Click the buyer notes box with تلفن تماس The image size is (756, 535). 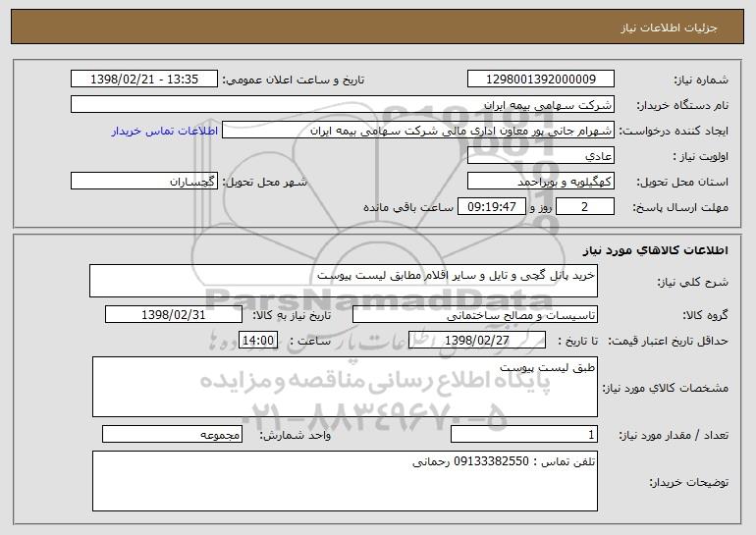[x=345, y=481]
